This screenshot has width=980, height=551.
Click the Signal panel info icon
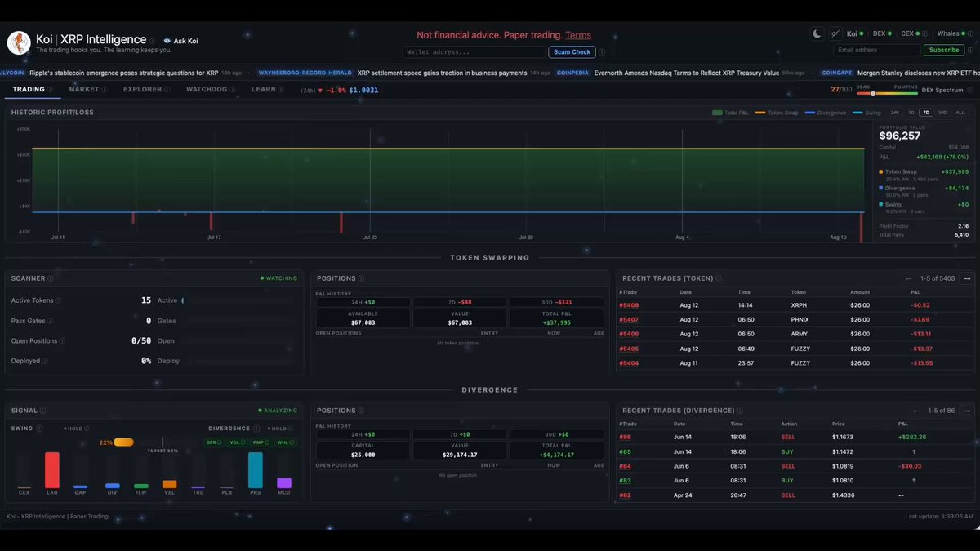(43, 411)
